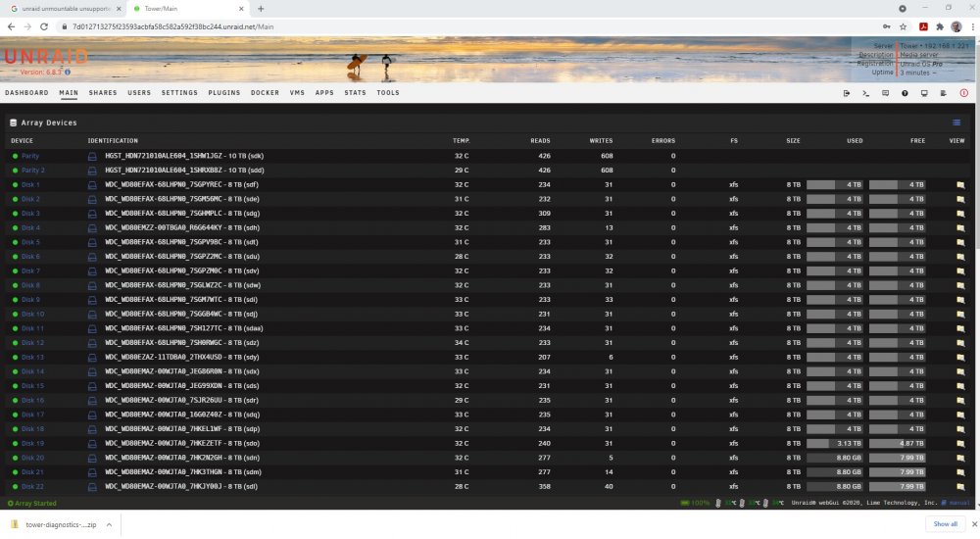Click green status dot for Disk 5
The height and width of the screenshot is (539, 980).
click(x=15, y=242)
